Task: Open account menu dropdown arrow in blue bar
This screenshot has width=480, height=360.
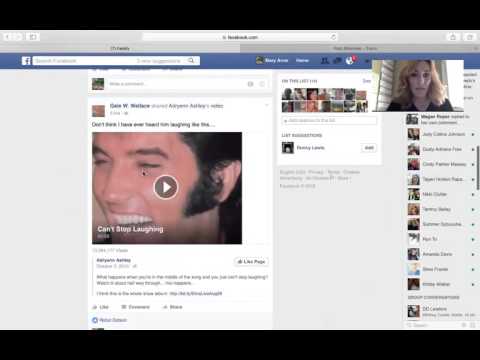Action: (x=367, y=61)
